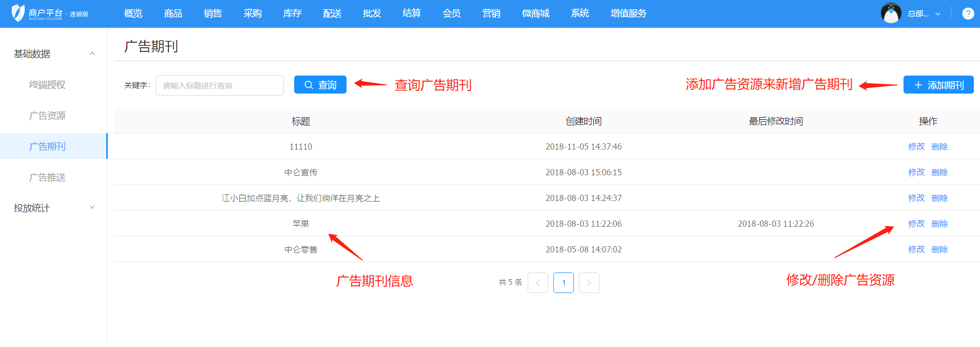Click 修改 for the 苹果 row
The image size is (980, 347).
tap(916, 224)
